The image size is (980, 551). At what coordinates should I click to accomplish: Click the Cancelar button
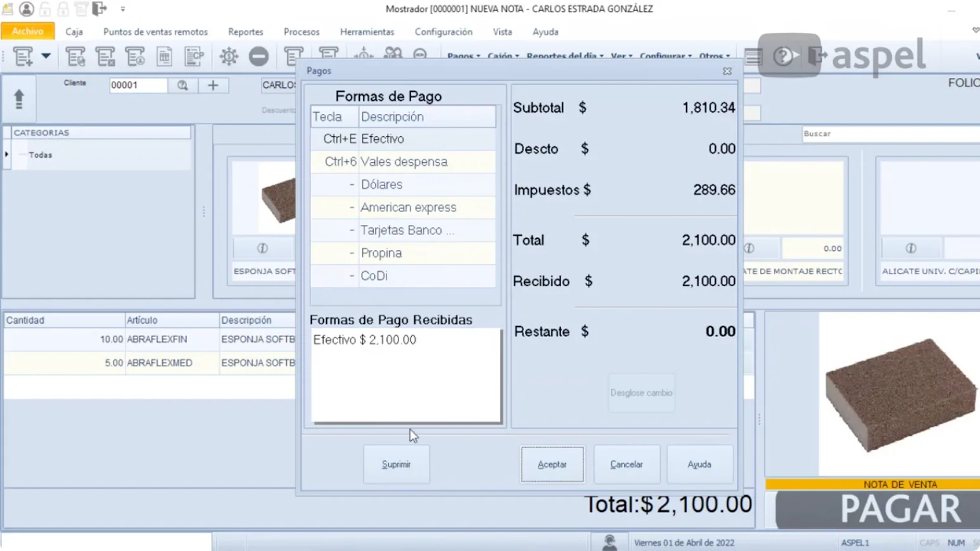pos(627,464)
